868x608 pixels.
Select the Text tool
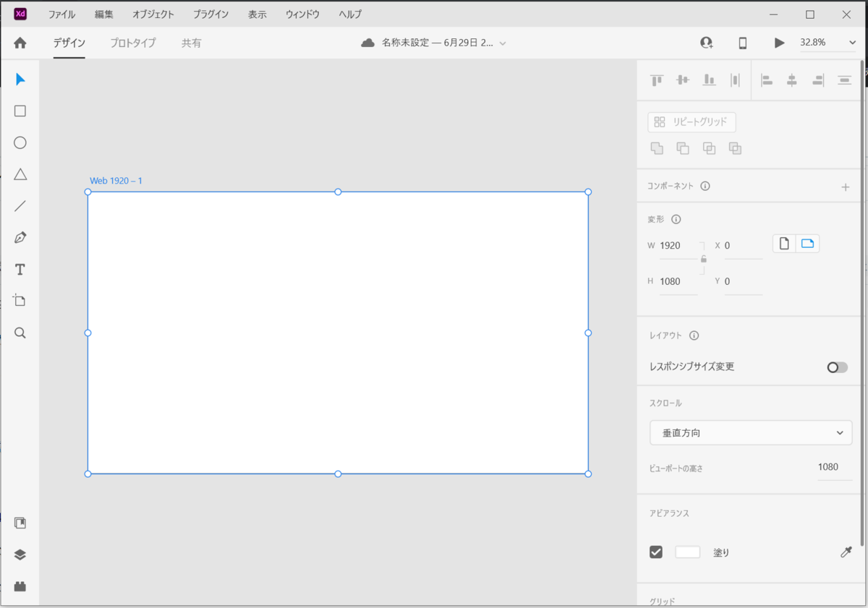20,270
